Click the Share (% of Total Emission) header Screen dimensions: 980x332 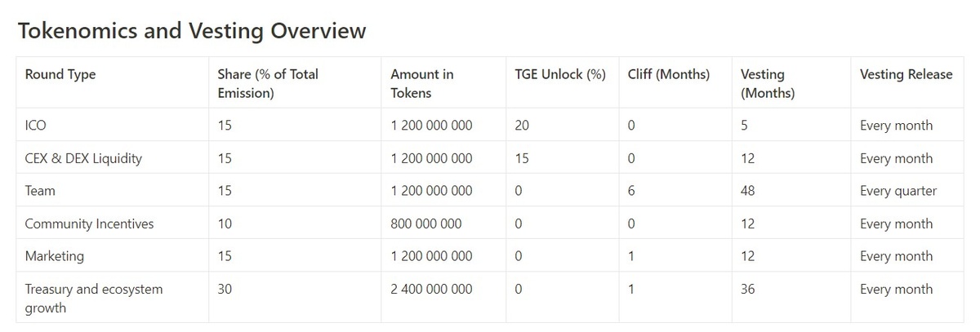268,83
